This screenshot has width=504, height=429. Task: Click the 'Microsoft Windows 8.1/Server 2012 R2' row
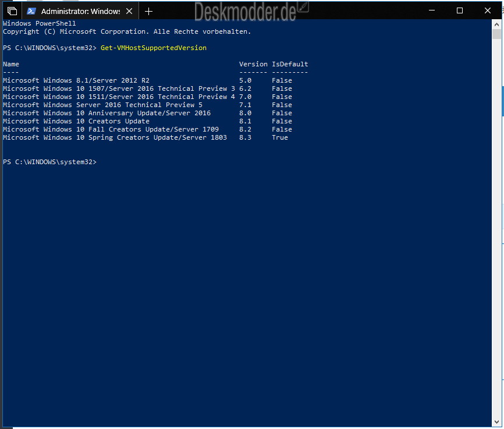pos(148,80)
